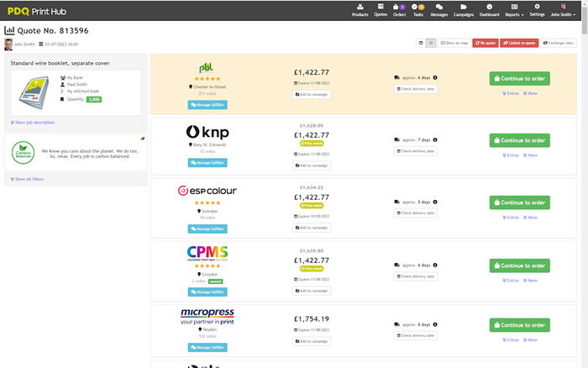The height and width of the screenshot is (368, 588).
Task: Check delivery date for esp colour quote
Action: (416, 213)
